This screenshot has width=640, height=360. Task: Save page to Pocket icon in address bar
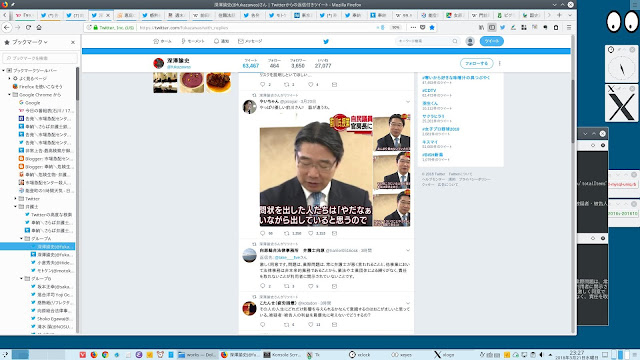(x=422, y=27)
